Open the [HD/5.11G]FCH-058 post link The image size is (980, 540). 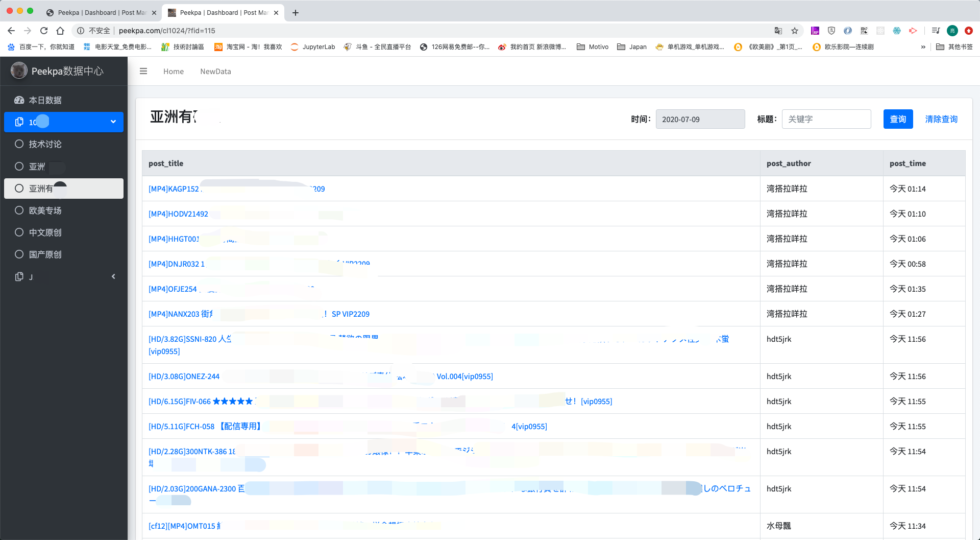tap(348, 427)
